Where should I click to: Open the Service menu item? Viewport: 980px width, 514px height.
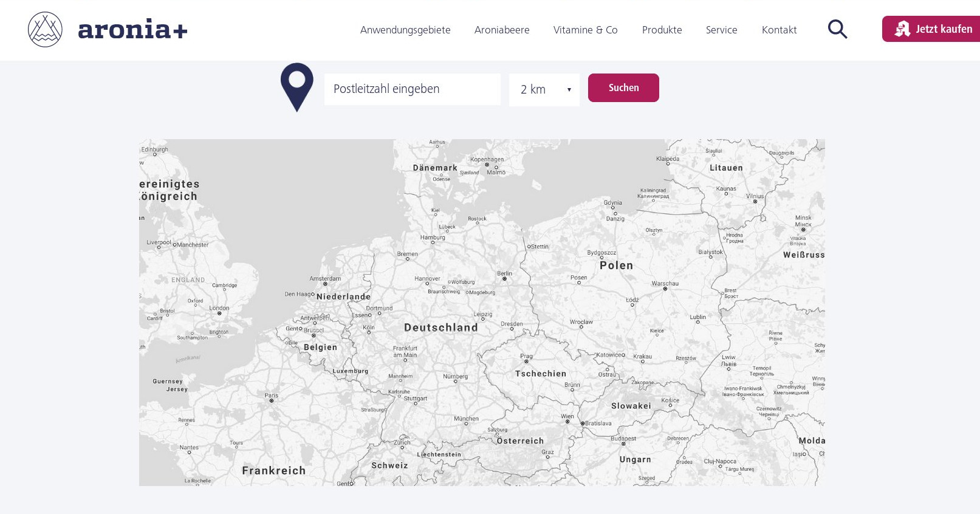click(x=721, y=30)
